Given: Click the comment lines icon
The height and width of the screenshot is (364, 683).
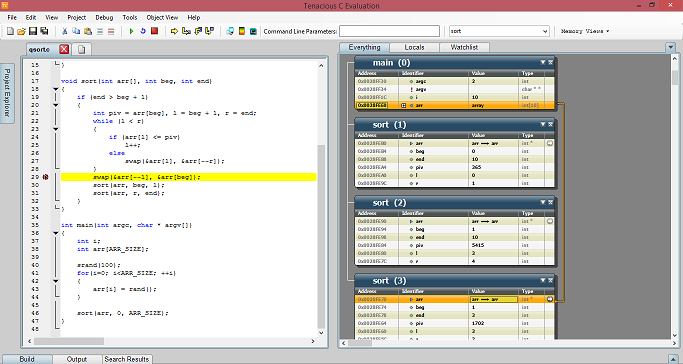Looking at the screenshot, I should click(x=100, y=31).
